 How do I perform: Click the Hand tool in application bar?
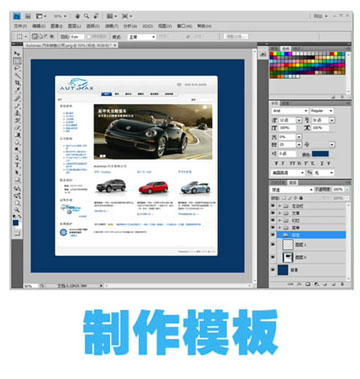77,16
